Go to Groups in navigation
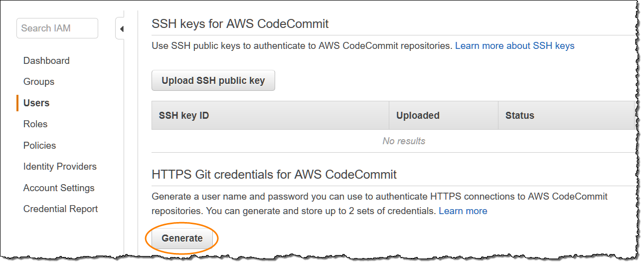This screenshot has height=264, width=644. [x=39, y=81]
